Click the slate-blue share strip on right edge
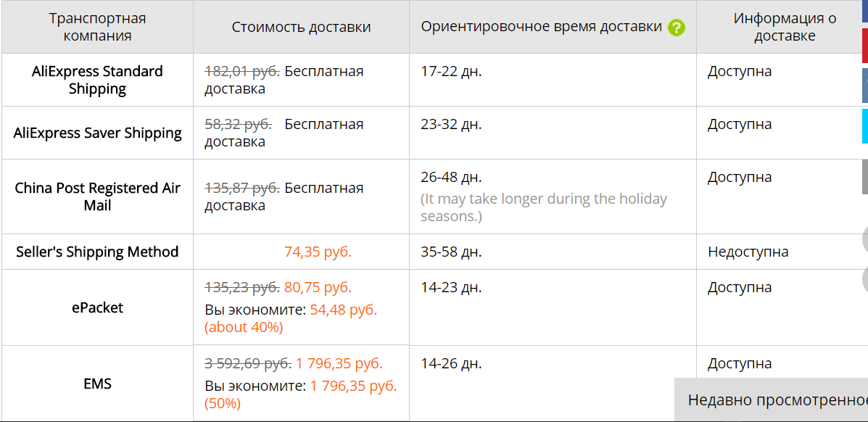 (864, 86)
